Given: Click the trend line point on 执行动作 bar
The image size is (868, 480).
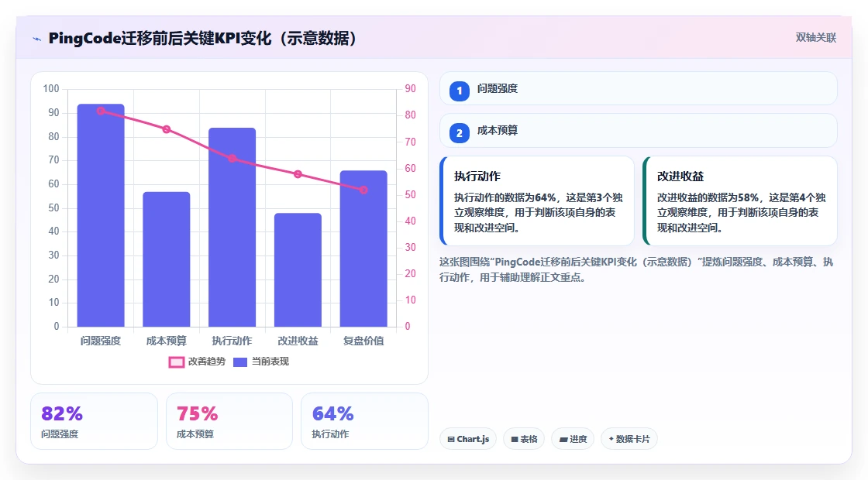Looking at the screenshot, I should pyautogui.click(x=232, y=158).
